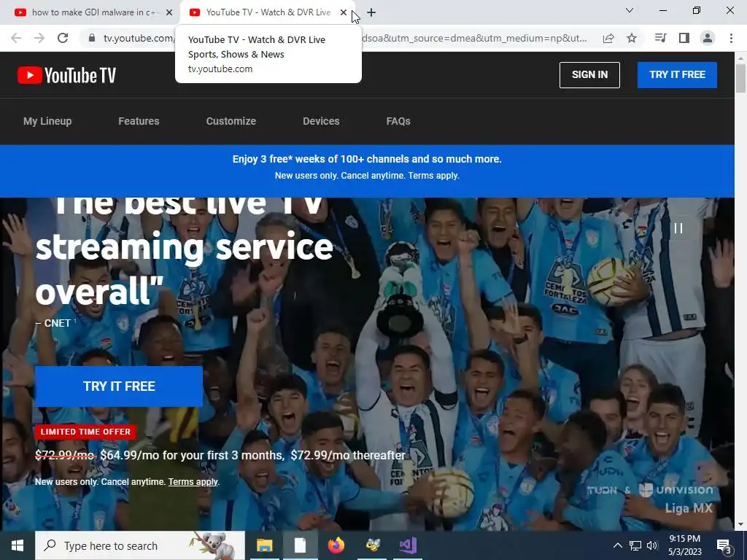Switch to the 'how to make GDI malware' tab
The image size is (747, 560).
[94, 12]
